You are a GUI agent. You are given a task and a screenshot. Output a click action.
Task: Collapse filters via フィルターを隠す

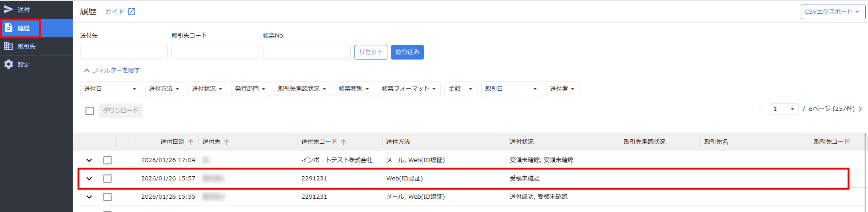[112, 70]
